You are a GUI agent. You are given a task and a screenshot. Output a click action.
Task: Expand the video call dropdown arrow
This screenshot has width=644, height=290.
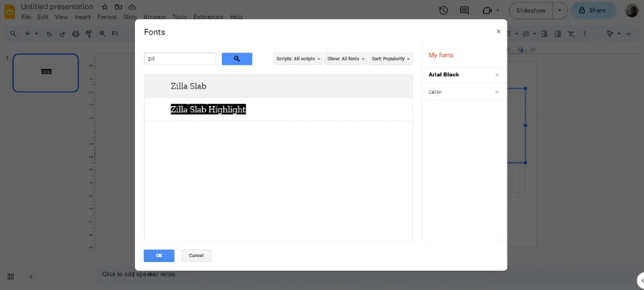(498, 11)
